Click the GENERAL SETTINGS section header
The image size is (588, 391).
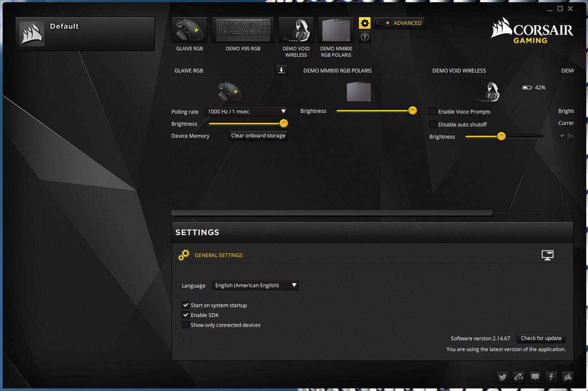point(219,255)
